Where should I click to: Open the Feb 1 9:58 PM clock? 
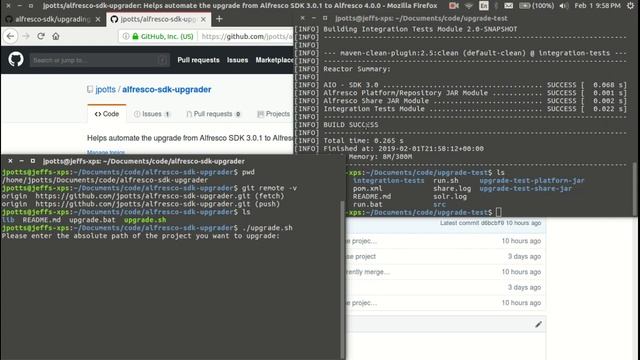597,6
